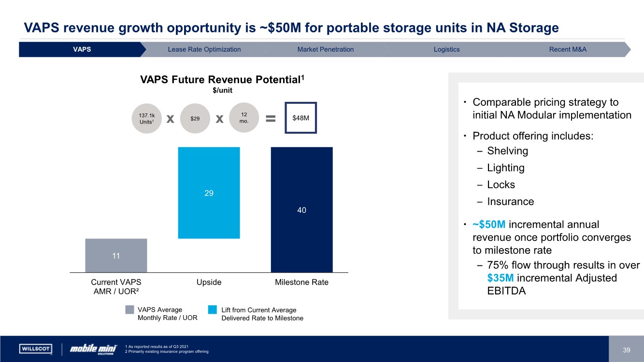Click the Current VAPS AMR / UOR axis label
The width and height of the screenshot is (644, 362).
click(116, 287)
